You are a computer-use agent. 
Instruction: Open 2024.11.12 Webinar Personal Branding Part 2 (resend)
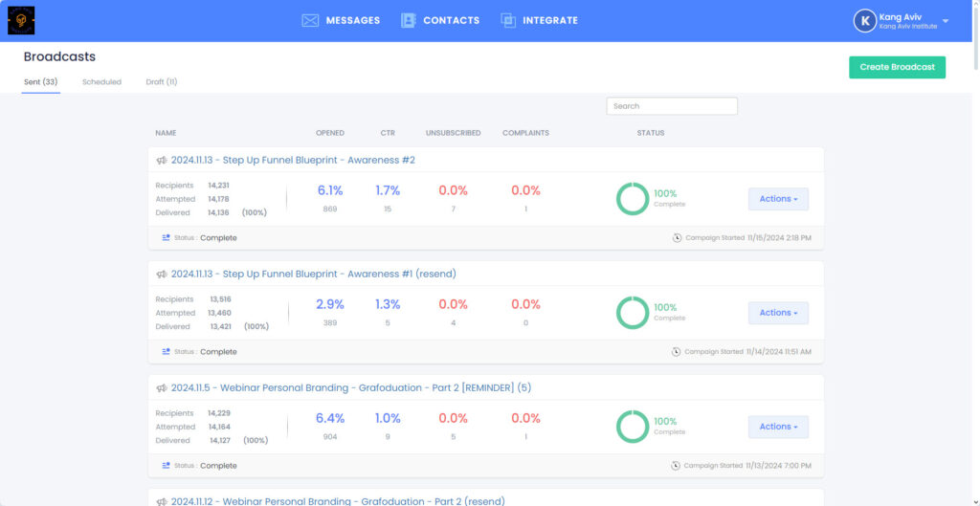338,501
